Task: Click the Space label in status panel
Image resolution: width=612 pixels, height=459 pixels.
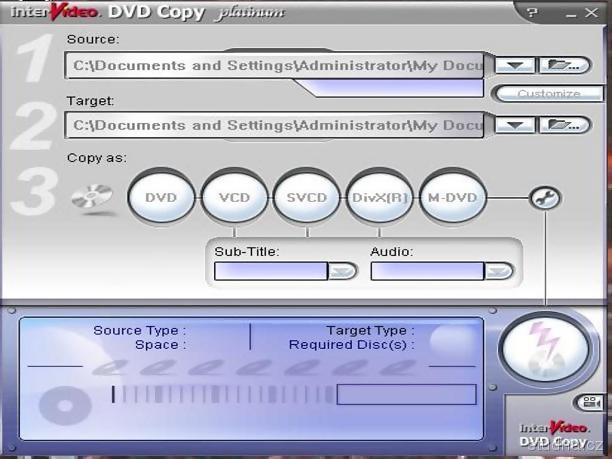Action: pyautogui.click(x=160, y=345)
